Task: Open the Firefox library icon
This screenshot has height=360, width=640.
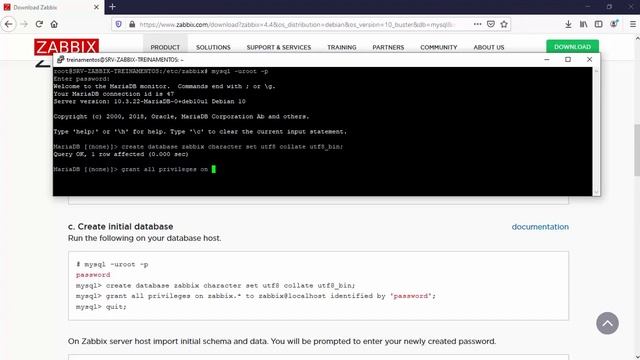Action: tap(584, 24)
